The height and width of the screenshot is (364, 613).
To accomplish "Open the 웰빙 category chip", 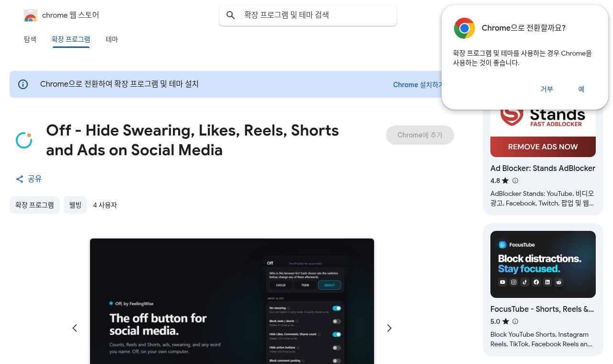I will 75,205.
